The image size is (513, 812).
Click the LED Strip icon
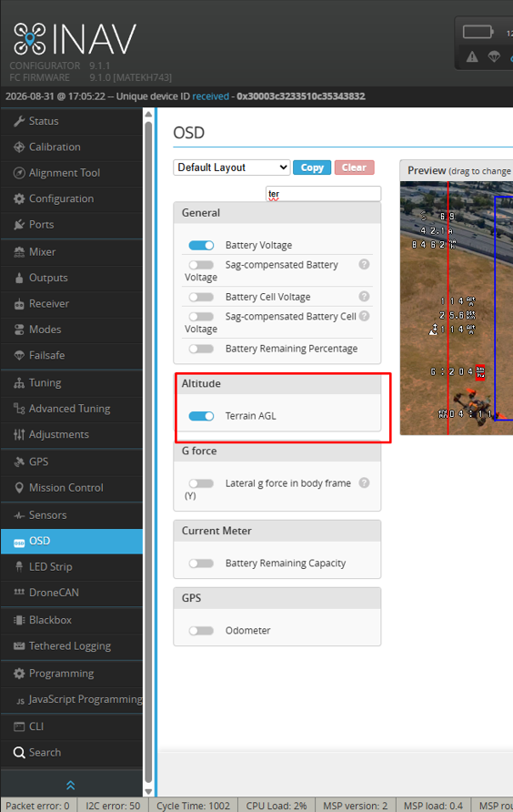(19, 567)
